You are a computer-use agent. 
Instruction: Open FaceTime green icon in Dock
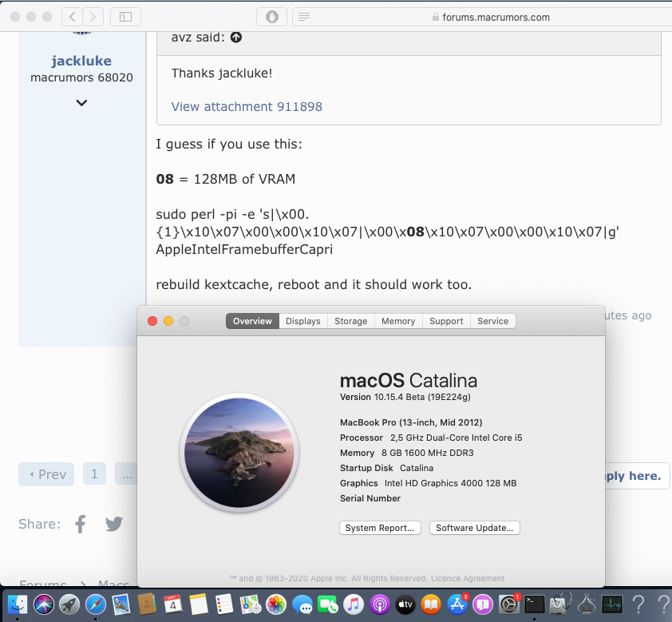[x=328, y=604]
